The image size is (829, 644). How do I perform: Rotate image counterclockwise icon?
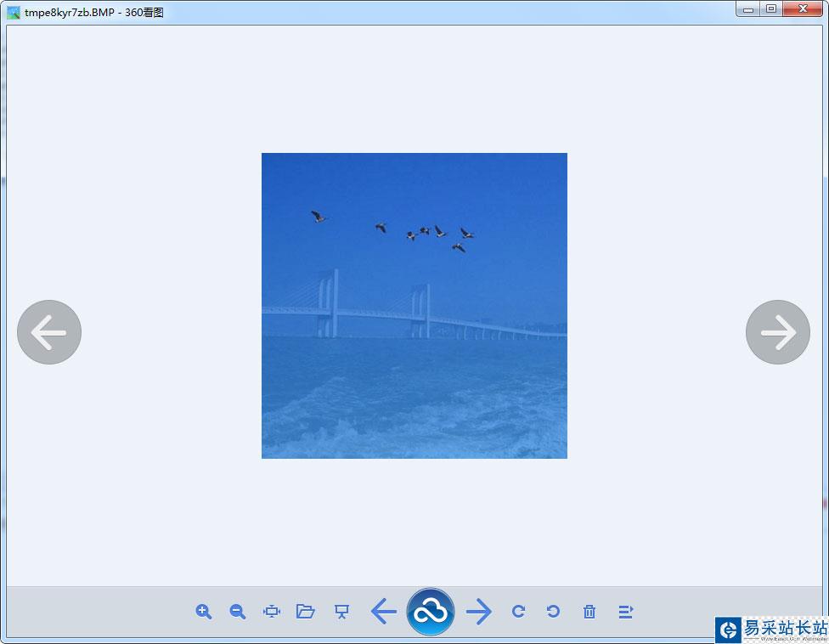pyautogui.click(x=553, y=612)
